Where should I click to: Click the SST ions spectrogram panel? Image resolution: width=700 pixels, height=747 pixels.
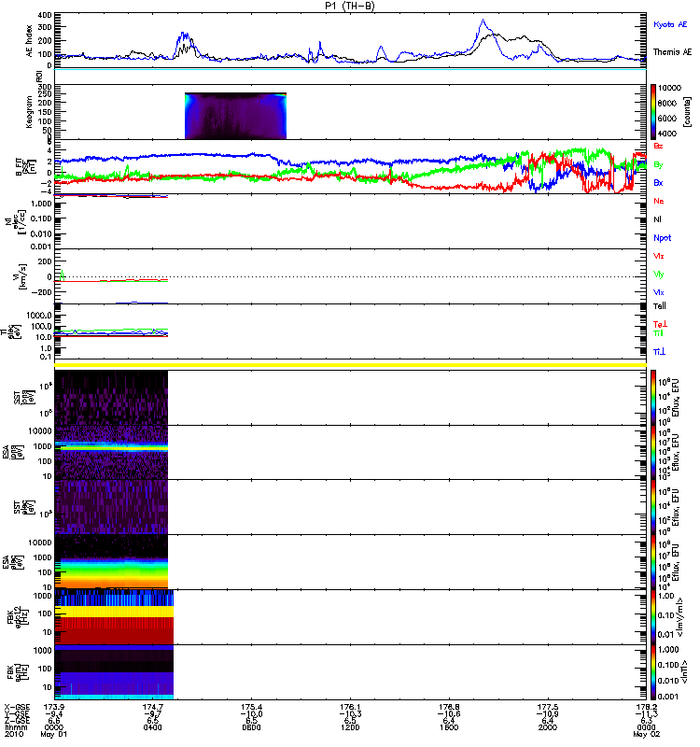click(111, 398)
